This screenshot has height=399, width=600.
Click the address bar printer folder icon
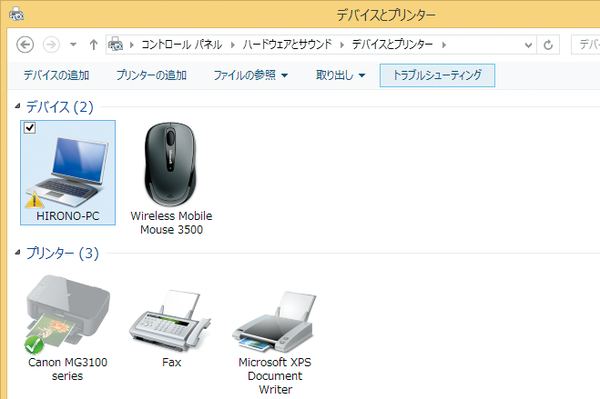(116, 44)
